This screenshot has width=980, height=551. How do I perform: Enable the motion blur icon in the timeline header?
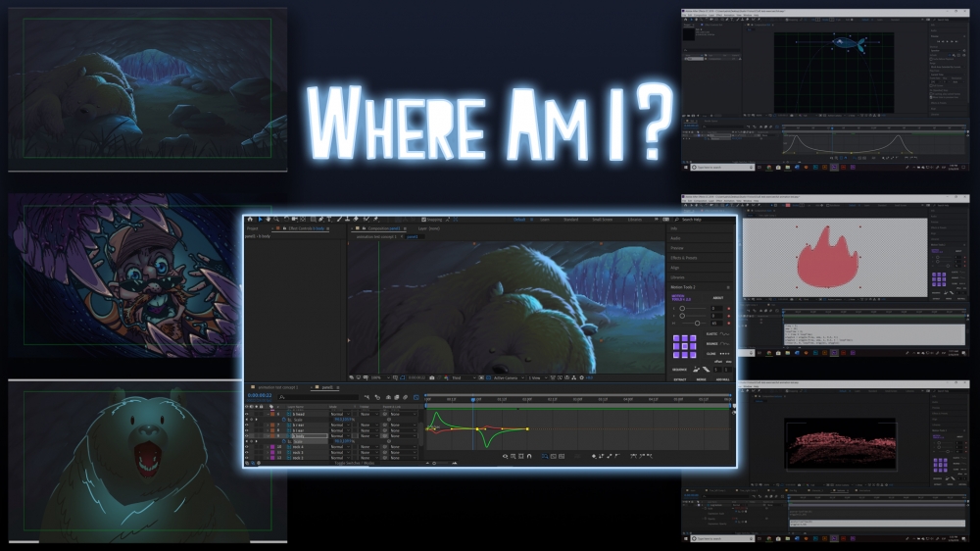[x=405, y=397]
